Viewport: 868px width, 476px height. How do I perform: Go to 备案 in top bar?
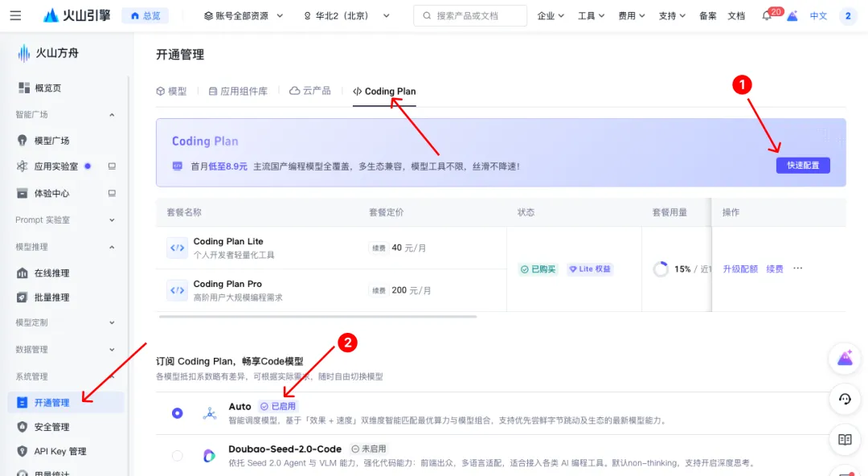pos(707,15)
